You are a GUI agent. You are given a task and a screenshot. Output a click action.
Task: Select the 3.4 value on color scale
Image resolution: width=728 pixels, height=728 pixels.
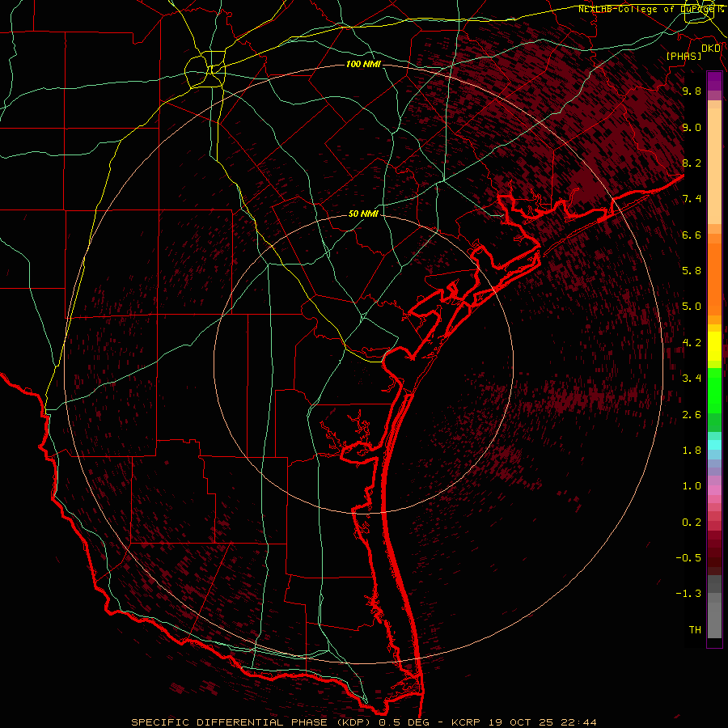pyautogui.click(x=692, y=379)
